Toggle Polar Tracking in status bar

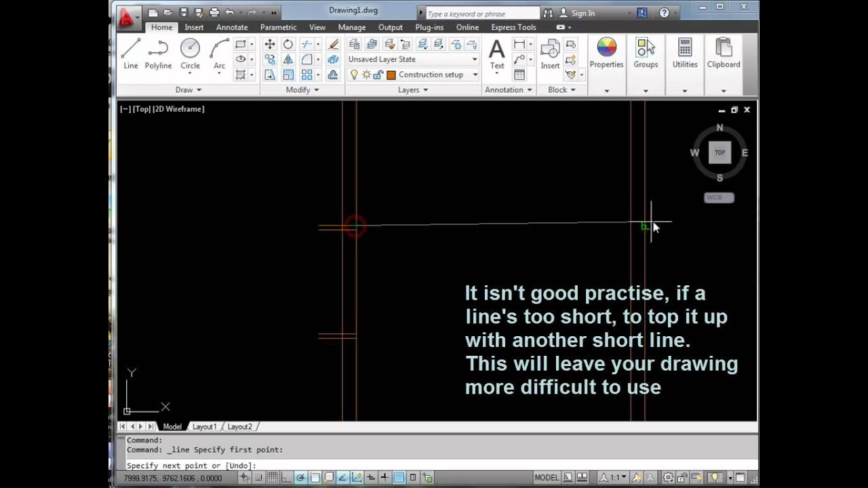[300, 477]
